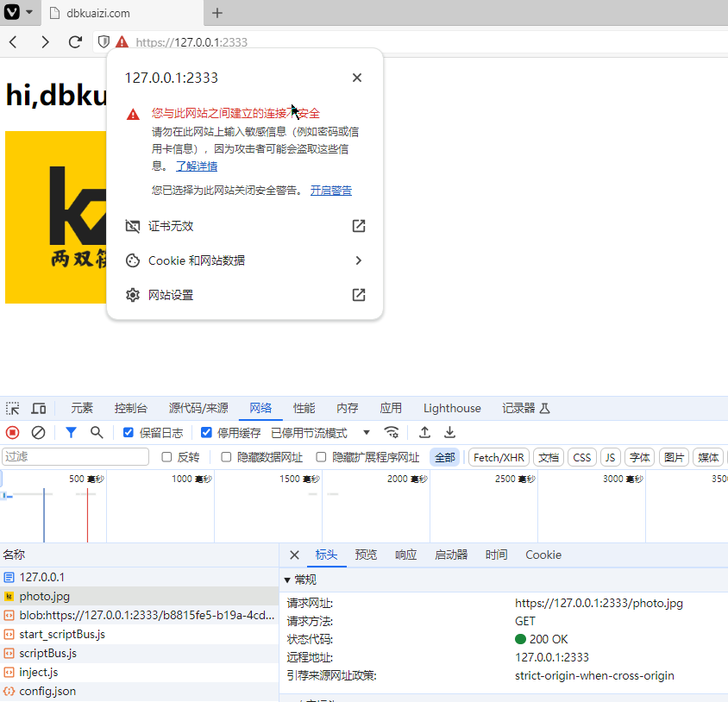Open network conditions settings
Viewport: 728px width, 702px height.
[x=391, y=432]
